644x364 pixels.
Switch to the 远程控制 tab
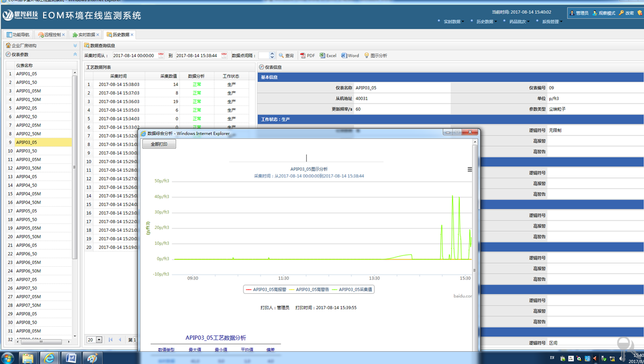click(x=51, y=35)
